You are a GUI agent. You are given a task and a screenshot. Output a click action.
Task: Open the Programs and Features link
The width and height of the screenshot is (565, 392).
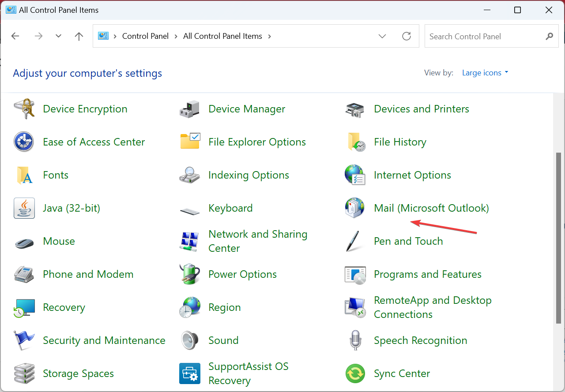(x=428, y=274)
